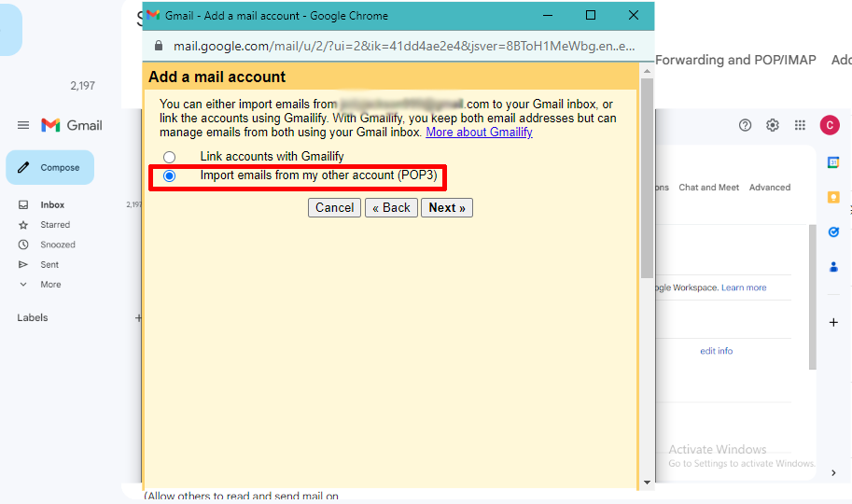
Task: Open Gmail main menu hamburger icon
Action: [x=23, y=125]
